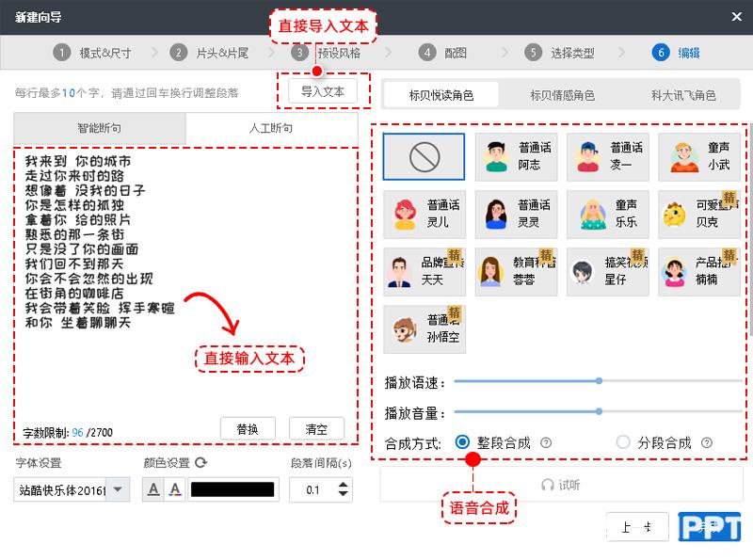753x560 pixels.
Task: Click the reset color refresh icon
Action: pyautogui.click(x=200, y=462)
